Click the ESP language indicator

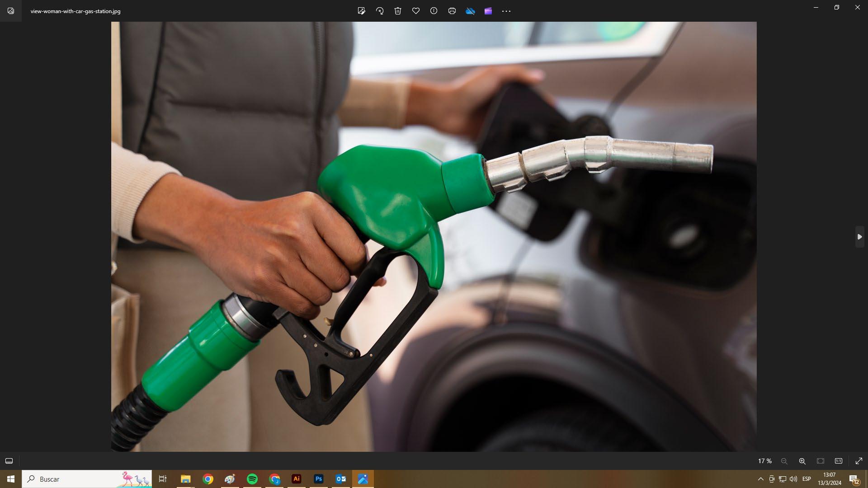pos(807,479)
